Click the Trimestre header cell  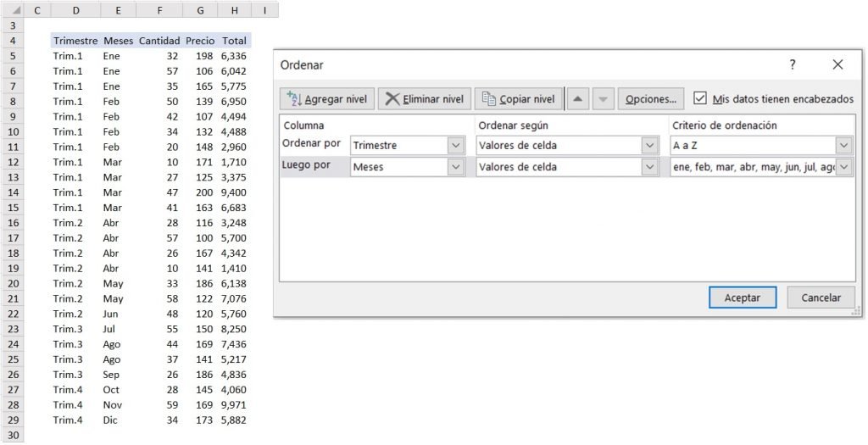[x=75, y=41]
